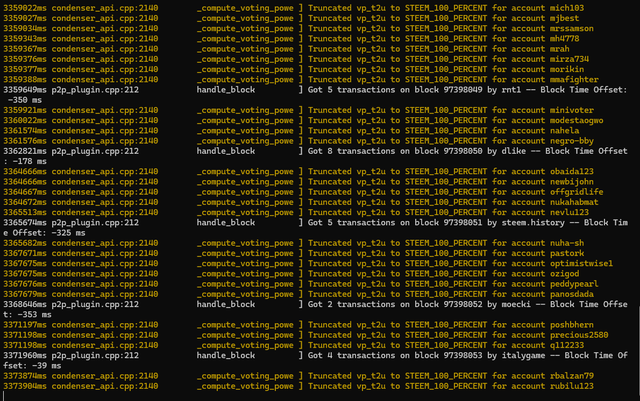Click block number 97398049
This screenshot has width=640, height=401.
pyautogui.click(x=462, y=89)
